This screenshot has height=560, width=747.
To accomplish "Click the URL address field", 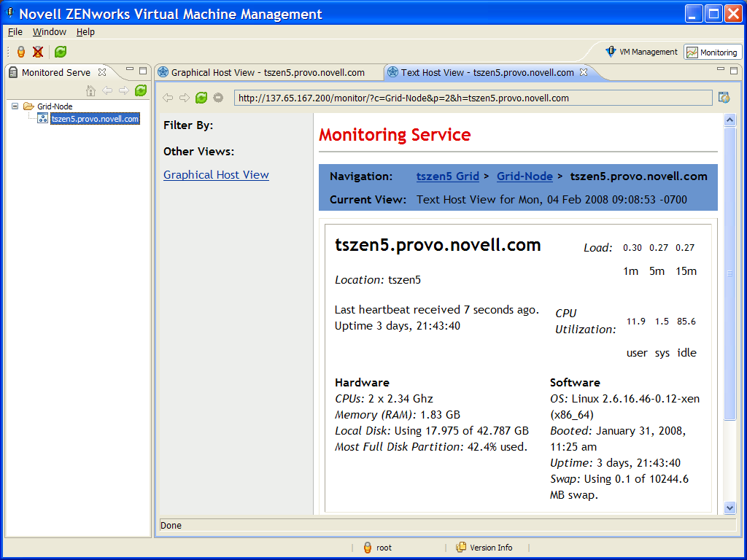I will (473, 98).
